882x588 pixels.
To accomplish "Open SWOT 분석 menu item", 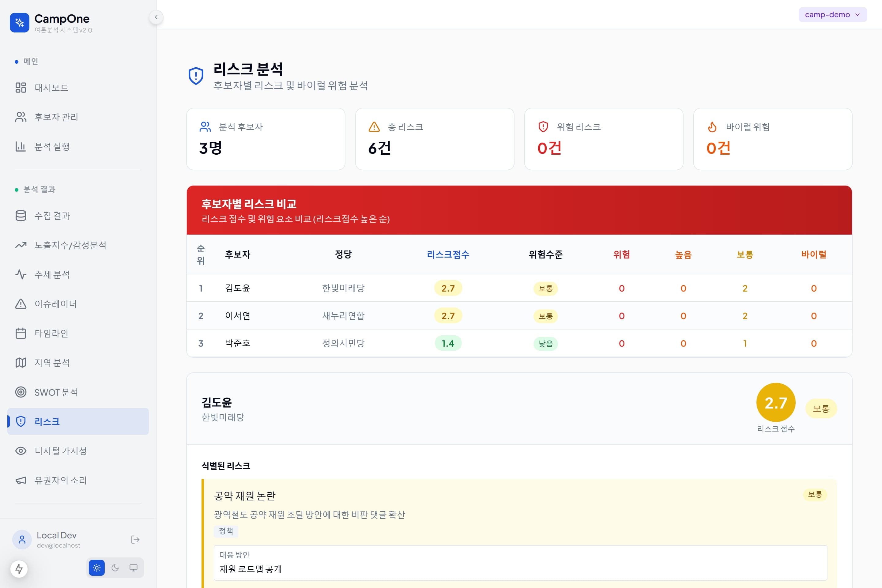I will coord(78,392).
